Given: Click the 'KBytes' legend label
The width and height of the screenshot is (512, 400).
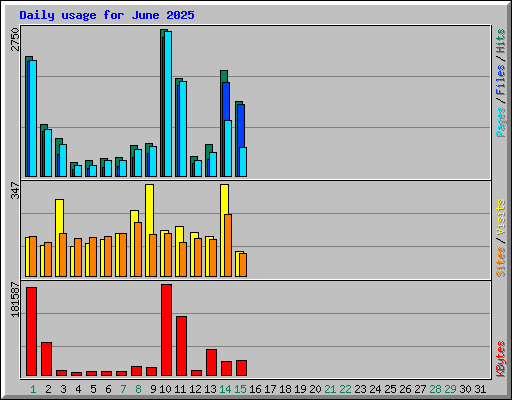Looking at the screenshot, I should pos(500,359).
